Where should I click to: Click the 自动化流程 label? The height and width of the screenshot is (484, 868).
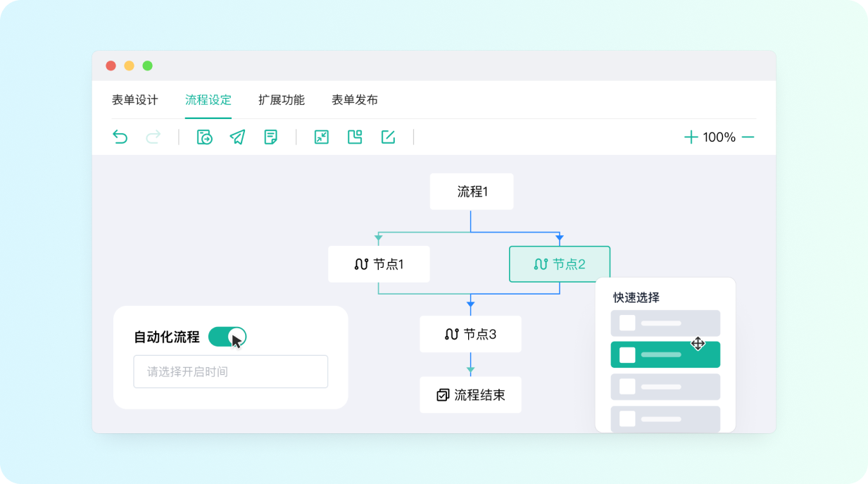tap(167, 337)
